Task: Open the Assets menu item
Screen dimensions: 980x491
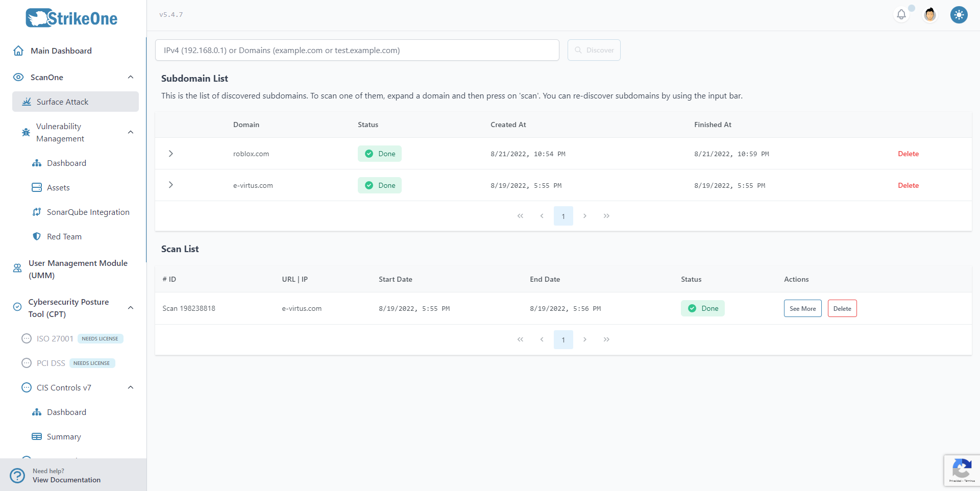Action: click(58, 187)
